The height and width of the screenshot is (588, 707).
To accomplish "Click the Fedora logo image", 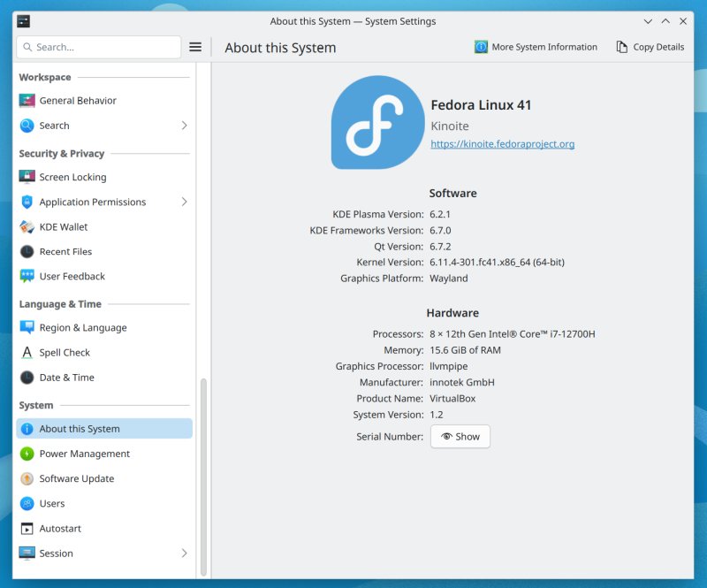I will pos(378,122).
